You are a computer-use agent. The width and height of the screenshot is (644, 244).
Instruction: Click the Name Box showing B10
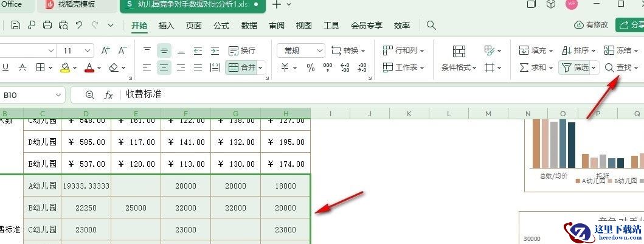(32, 95)
